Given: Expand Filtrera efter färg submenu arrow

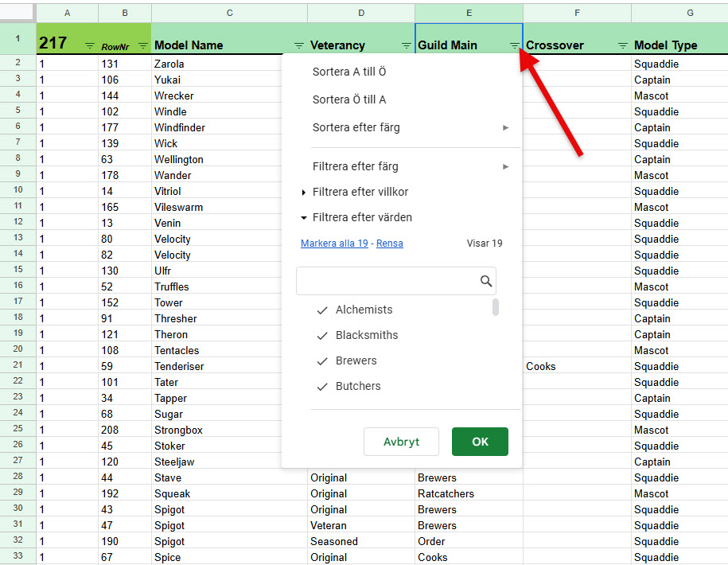Looking at the screenshot, I should 505,166.
